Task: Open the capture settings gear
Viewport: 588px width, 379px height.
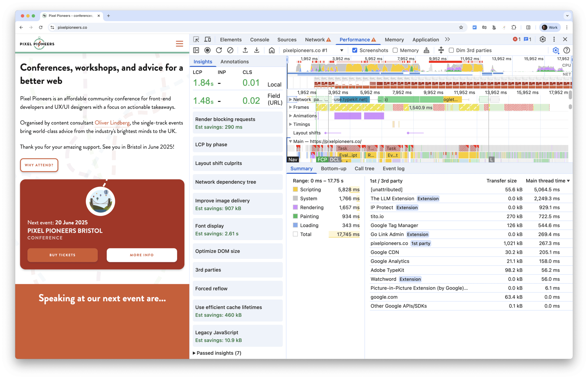Action: [x=555, y=50]
